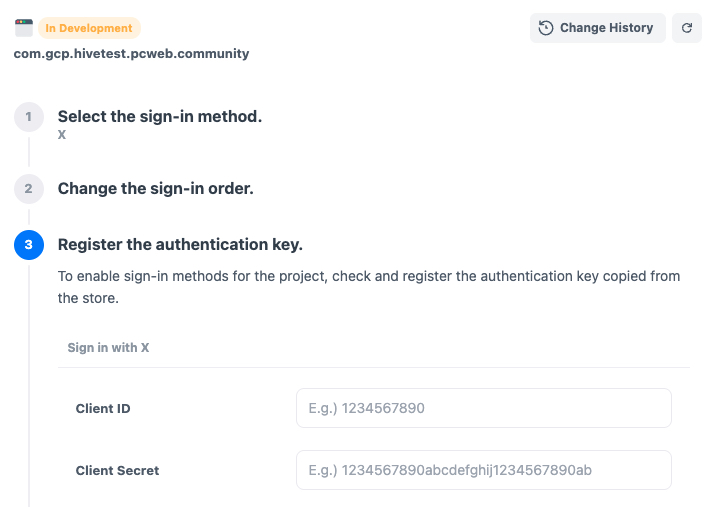Focus the Client ID input field
This screenshot has height=507, width=712.
(483, 408)
